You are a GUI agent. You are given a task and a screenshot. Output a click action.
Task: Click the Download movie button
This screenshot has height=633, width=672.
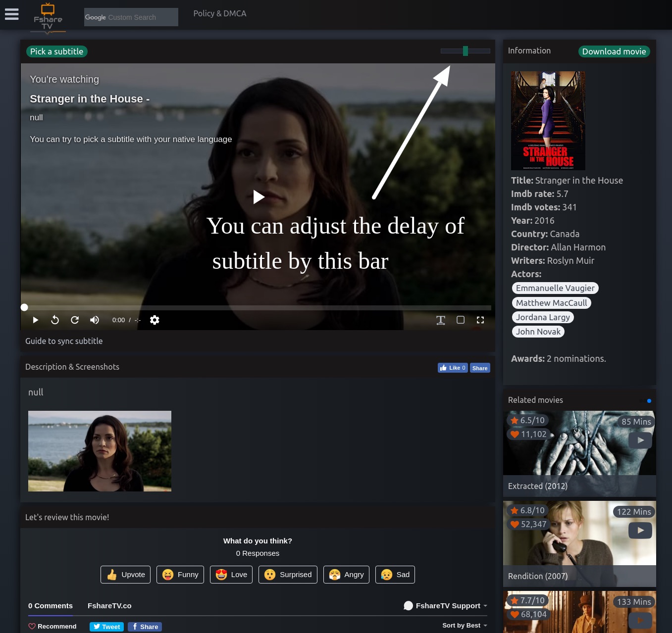click(x=614, y=51)
